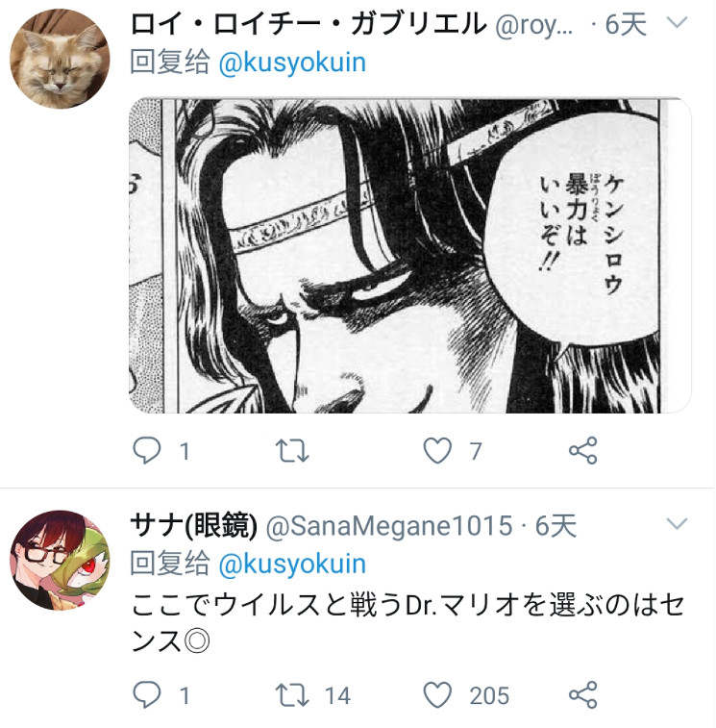Like the manga image tweet

437,450
